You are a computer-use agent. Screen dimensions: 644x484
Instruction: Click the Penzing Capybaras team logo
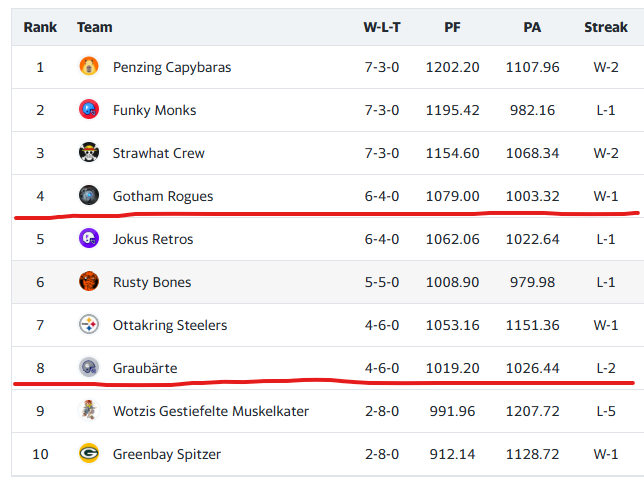point(89,67)
